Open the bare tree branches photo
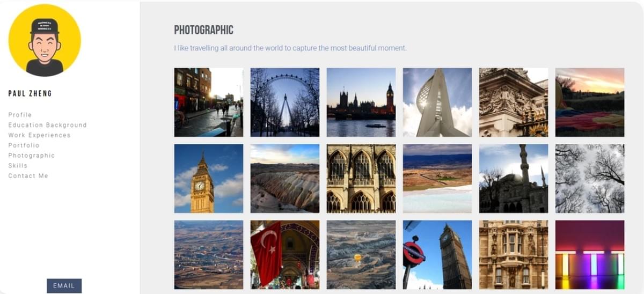The image size is (644, 294). (590, 179)
